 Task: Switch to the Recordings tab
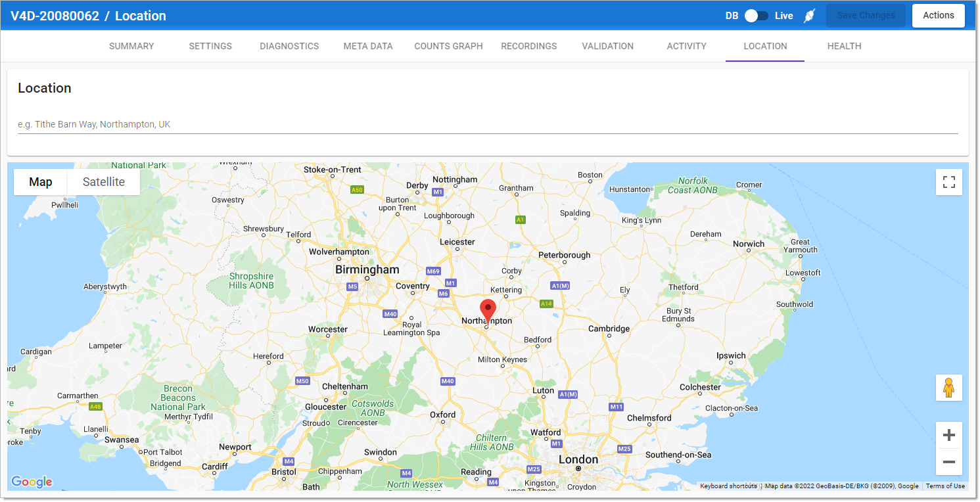528,46
